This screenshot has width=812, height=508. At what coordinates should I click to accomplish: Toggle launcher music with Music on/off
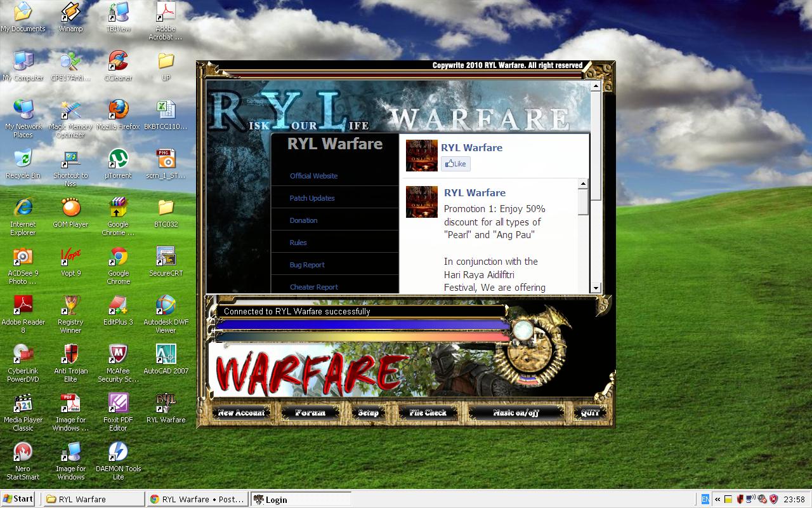[x=516, y=413]
